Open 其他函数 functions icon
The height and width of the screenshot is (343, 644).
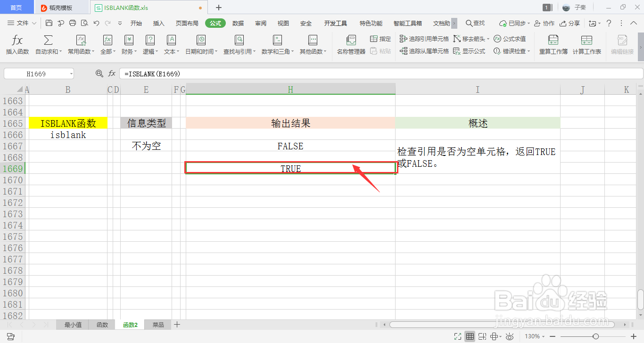click(x=313, y=40)
